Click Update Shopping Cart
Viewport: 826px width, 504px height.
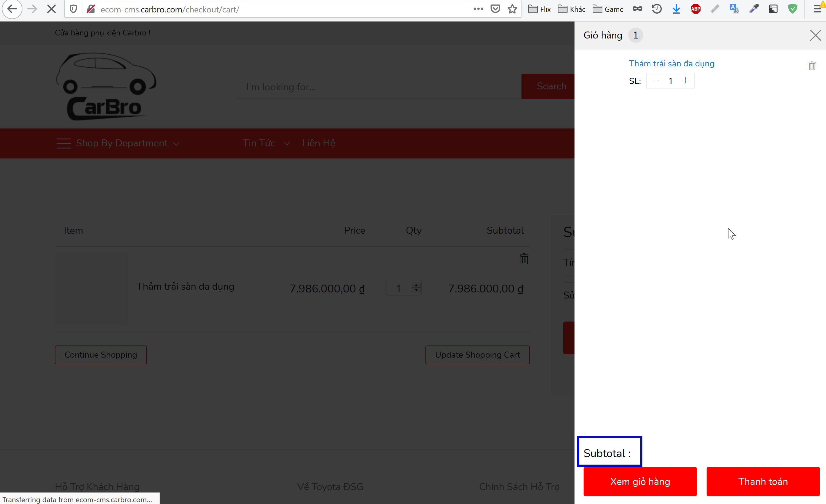click(x=477, y=355)
